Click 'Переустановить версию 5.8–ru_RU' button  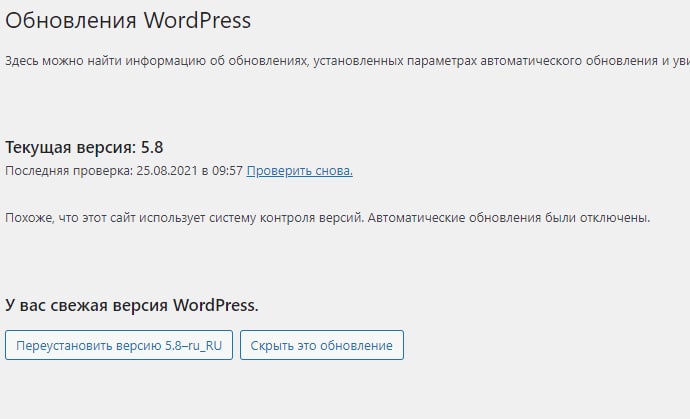[x=119, y=345]
